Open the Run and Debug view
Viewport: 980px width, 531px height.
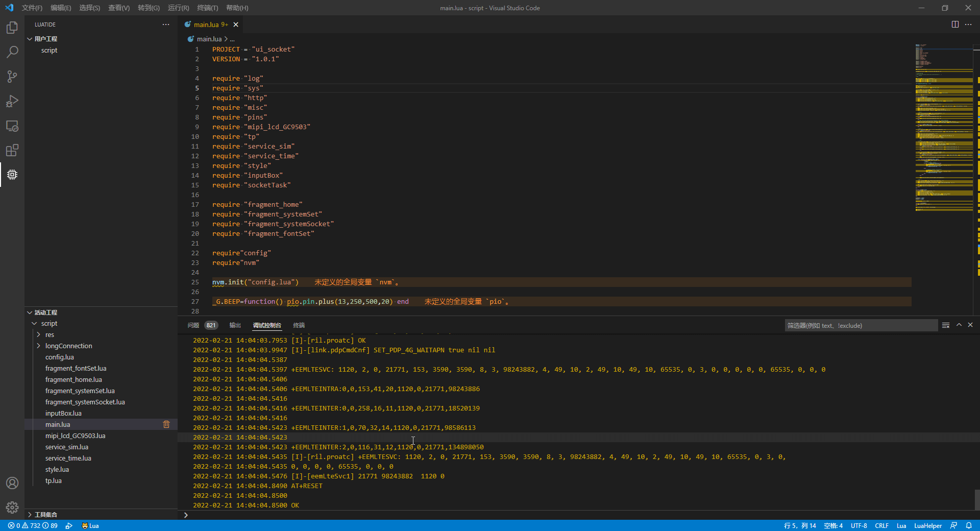point(12,101)
